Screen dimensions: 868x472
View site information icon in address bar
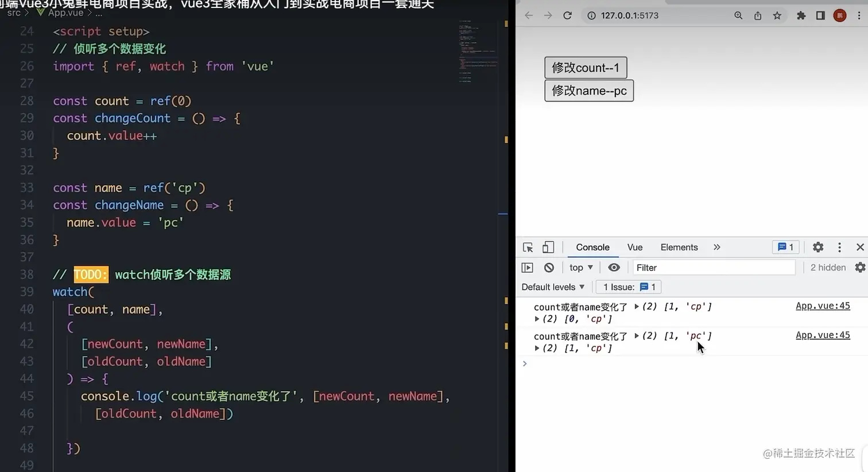point(591,16)
